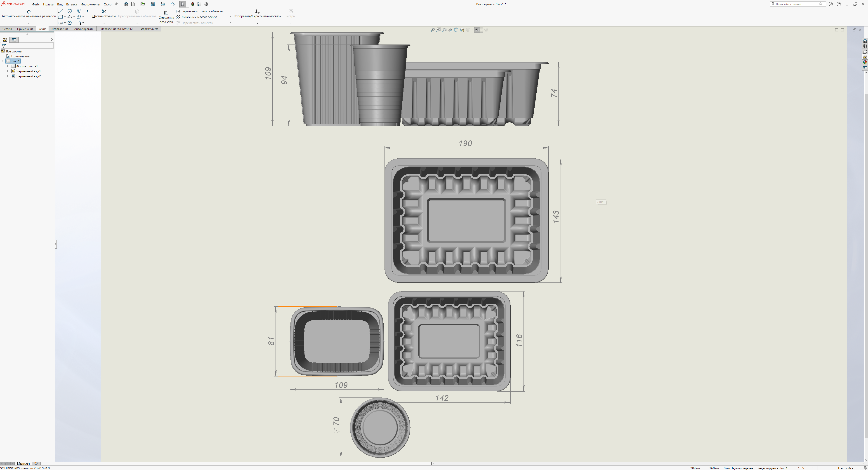Image resolution: width=868 pixels, height=470 pixels.
Task: Click Линейный массив эскиза button
Action: coord(199,17)
